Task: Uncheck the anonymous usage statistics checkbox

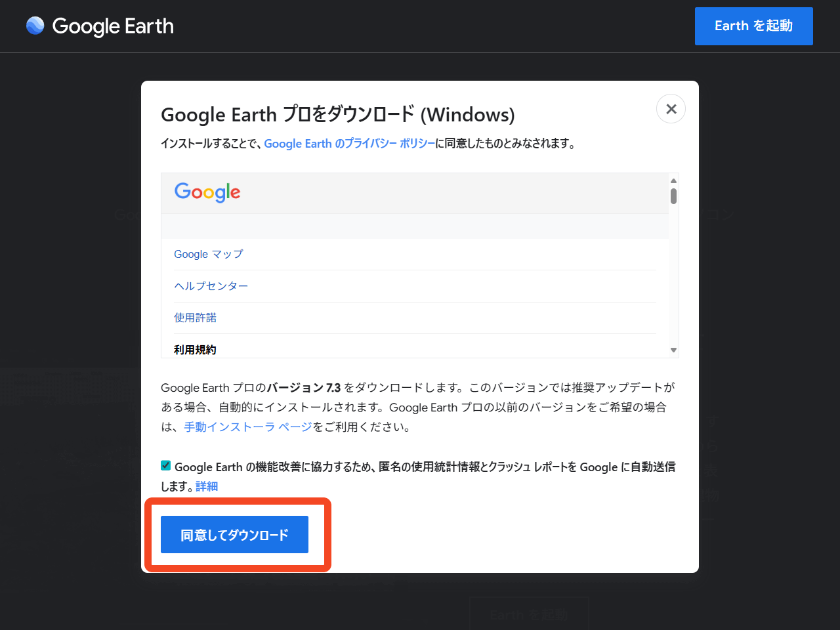Action: (165, 465)
